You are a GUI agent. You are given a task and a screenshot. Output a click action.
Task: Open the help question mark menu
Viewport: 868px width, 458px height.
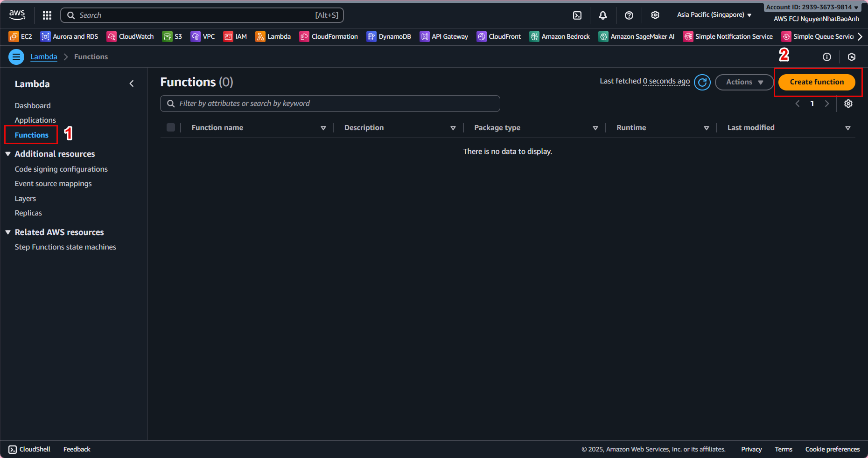[629, 15]
